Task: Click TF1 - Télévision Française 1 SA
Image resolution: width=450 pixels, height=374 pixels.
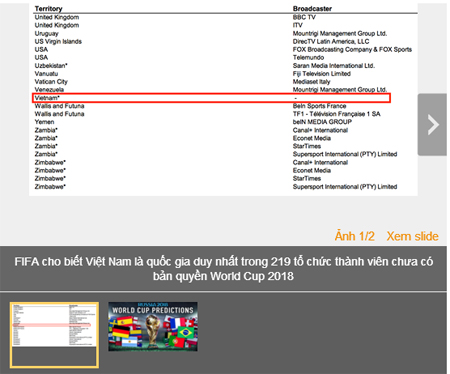Action: pos(336,114)
